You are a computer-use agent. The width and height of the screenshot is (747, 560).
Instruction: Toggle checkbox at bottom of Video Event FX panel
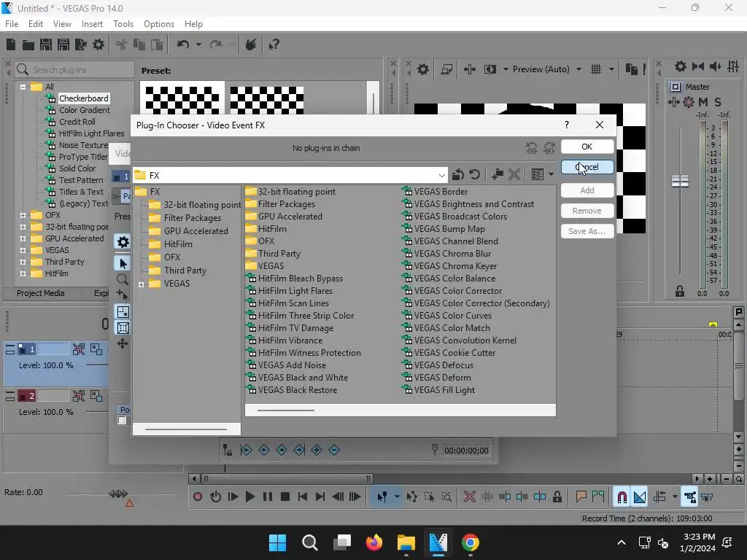[x=122, y=420]
